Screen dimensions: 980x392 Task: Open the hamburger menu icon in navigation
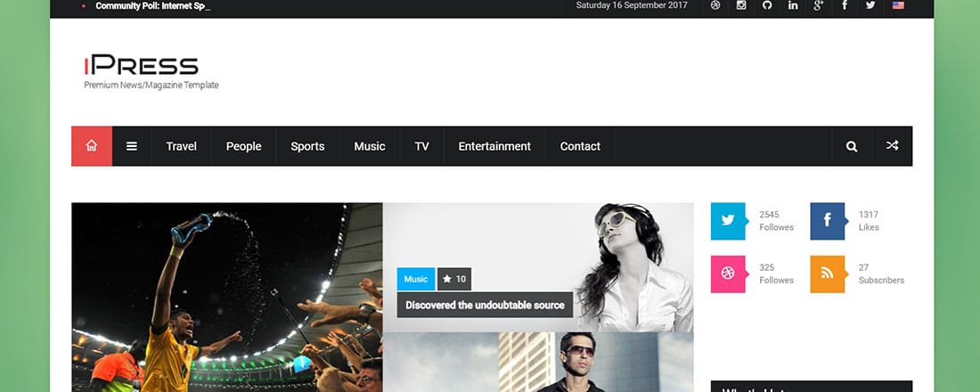(132, 146)
